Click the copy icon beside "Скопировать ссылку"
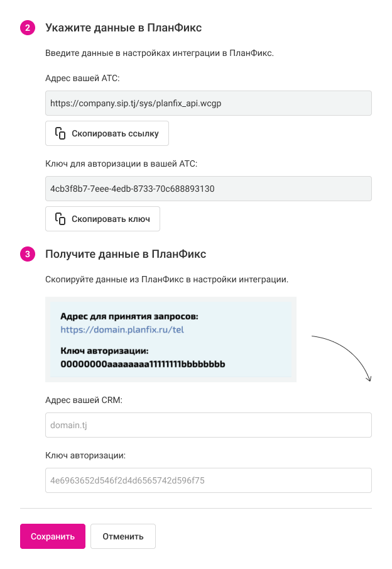The height and width of the screenshot is (569, 392). (x=60, y=133)
